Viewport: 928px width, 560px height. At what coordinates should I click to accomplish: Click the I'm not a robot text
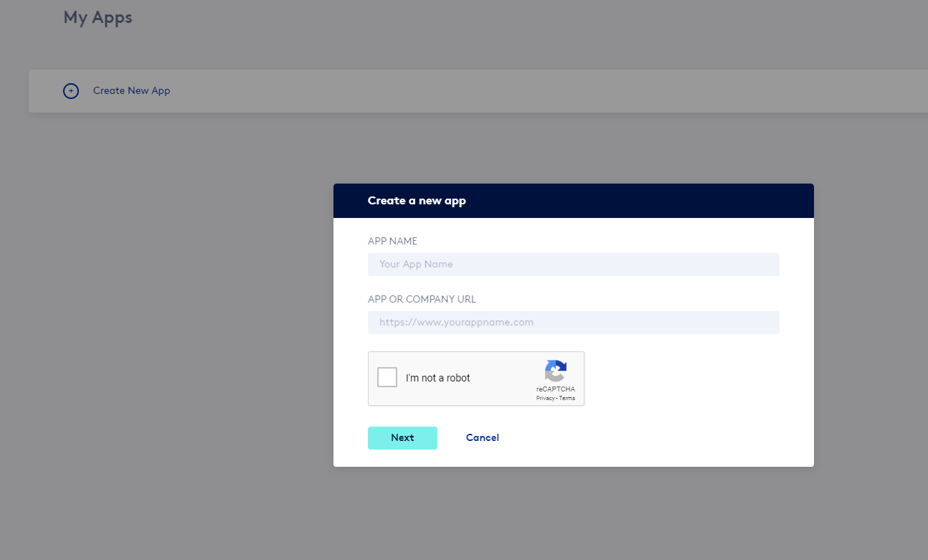438,378
